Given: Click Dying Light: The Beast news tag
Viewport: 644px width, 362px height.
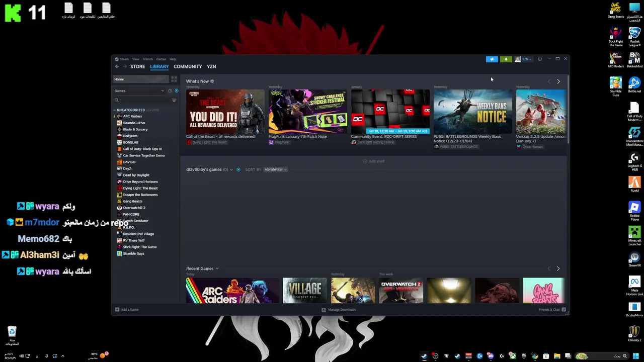Looking at the screenshot, I should pyautogui.click(x=206, y=142).
